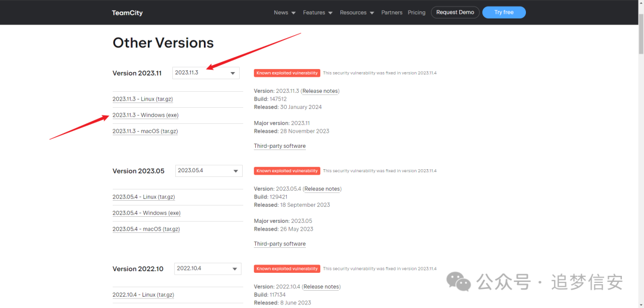Click Released: 18 September 2023 text
Viewport: 644px width, 308px height.
pos(292,205)
